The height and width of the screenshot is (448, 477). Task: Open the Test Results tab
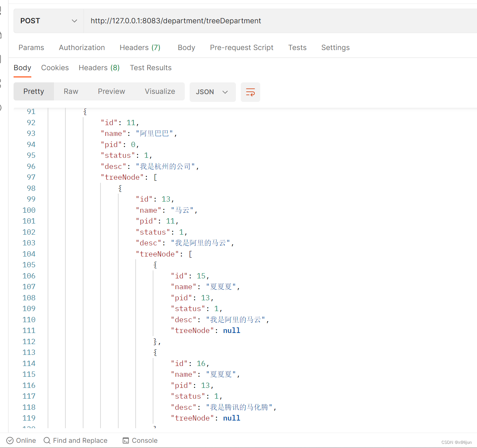pos(151,68)
